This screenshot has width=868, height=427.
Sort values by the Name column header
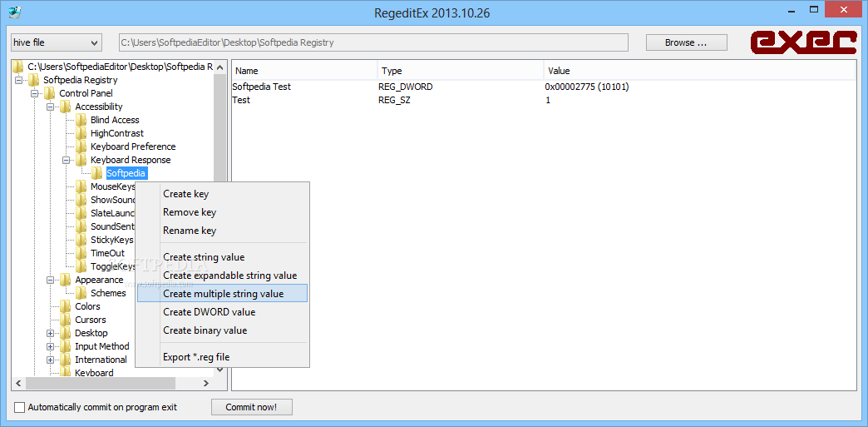click(304, 71)
